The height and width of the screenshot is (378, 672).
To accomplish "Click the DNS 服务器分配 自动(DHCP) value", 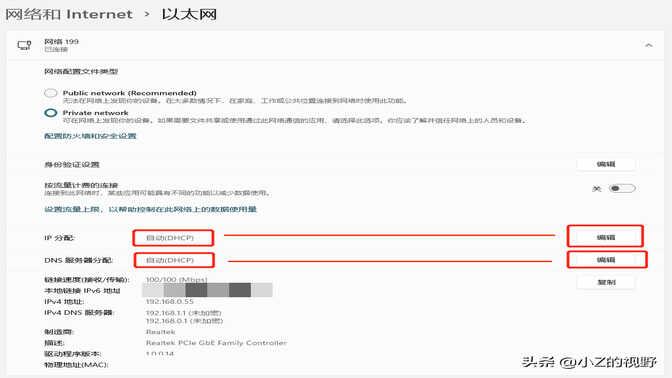I will pyautogui.click(x=170, y=260).
